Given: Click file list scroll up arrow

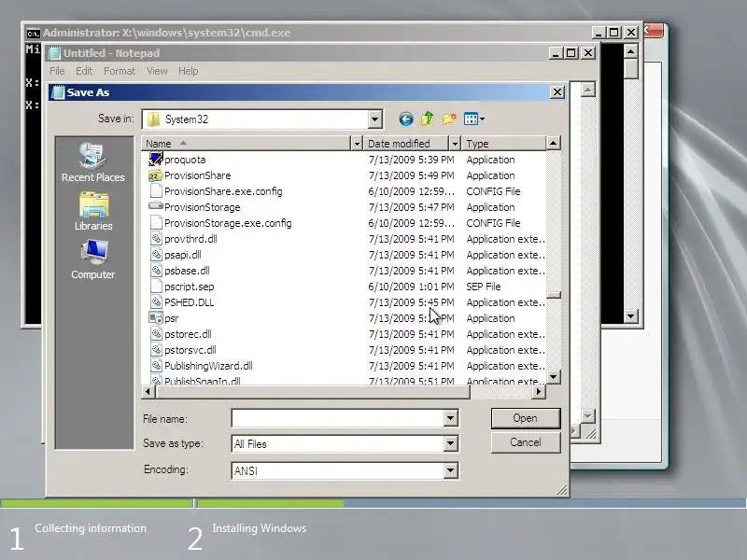Looking at the screenshot, I should (x=553, y=143).
